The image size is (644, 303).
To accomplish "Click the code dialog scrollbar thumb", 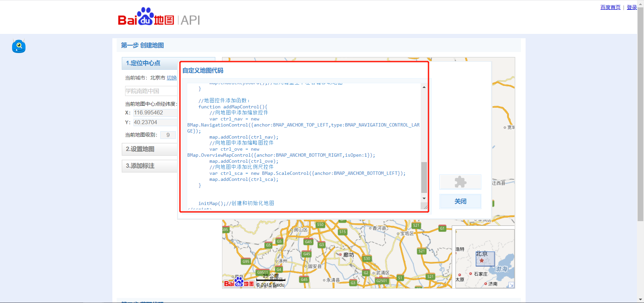I will tap(424, 177).
